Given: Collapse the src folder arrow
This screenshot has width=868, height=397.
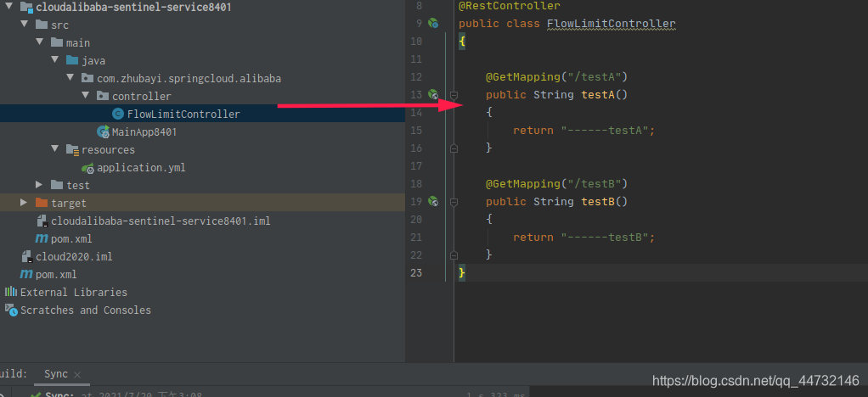Looking at the screenshot, I should [x=25, y=25].
